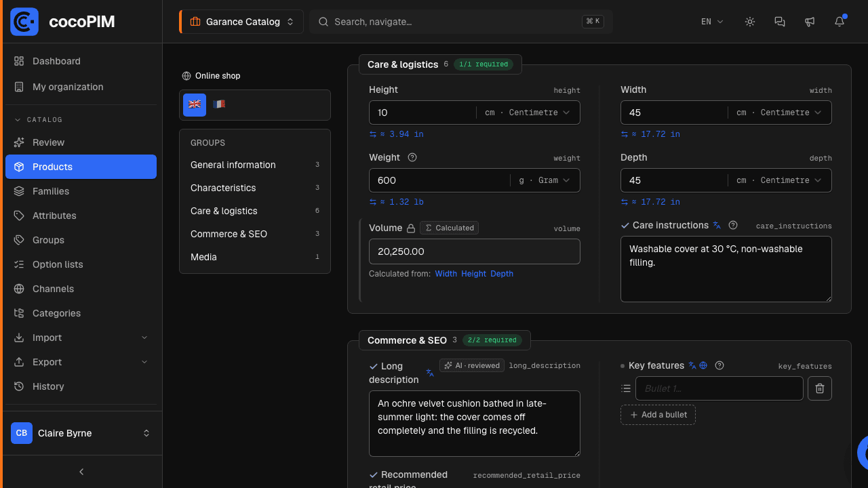Click the Bullet 1 list drag-handle icon
This screenshot has width=868, height=488.
tap(626, 388)
